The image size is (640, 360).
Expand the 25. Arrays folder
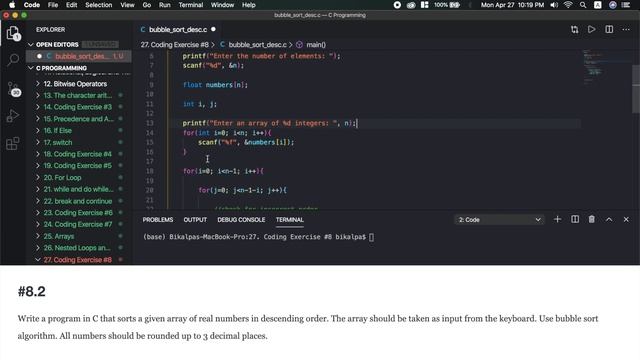pos(59,236)
